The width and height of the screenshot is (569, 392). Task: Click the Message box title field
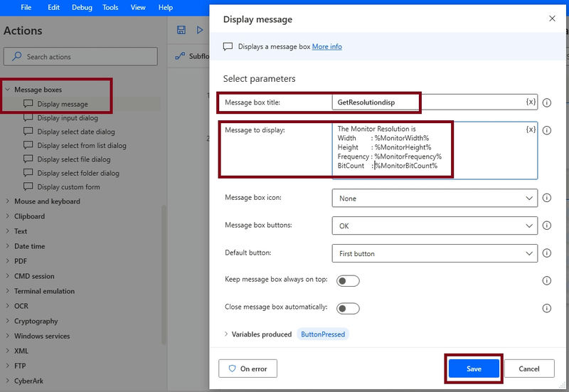(x=435, y=102)
